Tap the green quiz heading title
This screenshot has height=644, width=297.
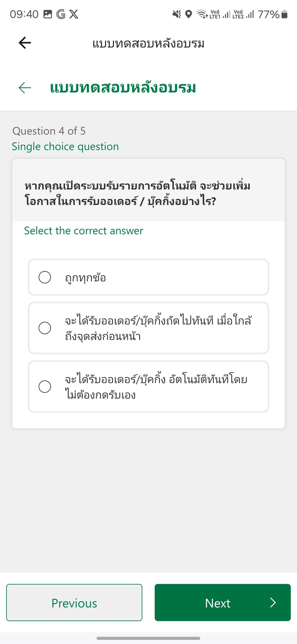tap(123, 88)
